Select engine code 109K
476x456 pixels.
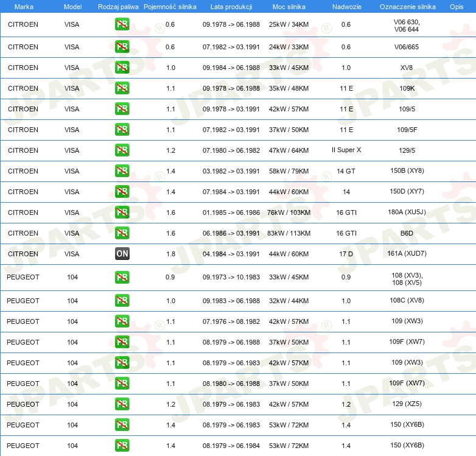(407, 88)
